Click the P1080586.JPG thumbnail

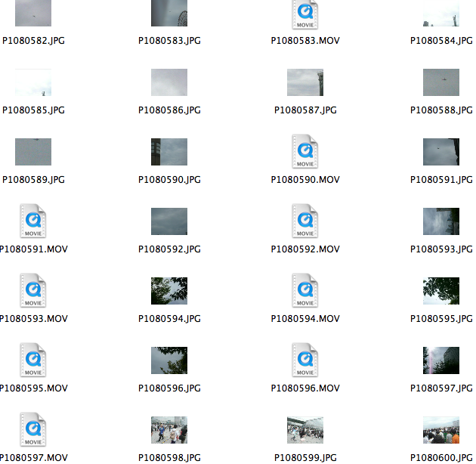point(169,82)
